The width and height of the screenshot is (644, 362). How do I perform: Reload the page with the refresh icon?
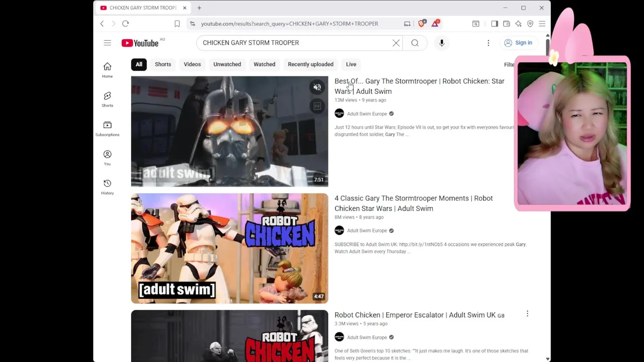point(125,24)
